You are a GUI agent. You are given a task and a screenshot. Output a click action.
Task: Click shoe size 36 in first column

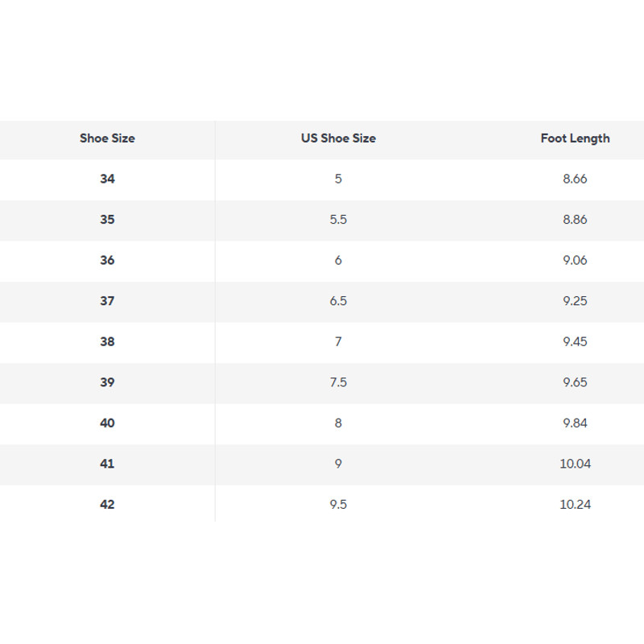point(107,260)
